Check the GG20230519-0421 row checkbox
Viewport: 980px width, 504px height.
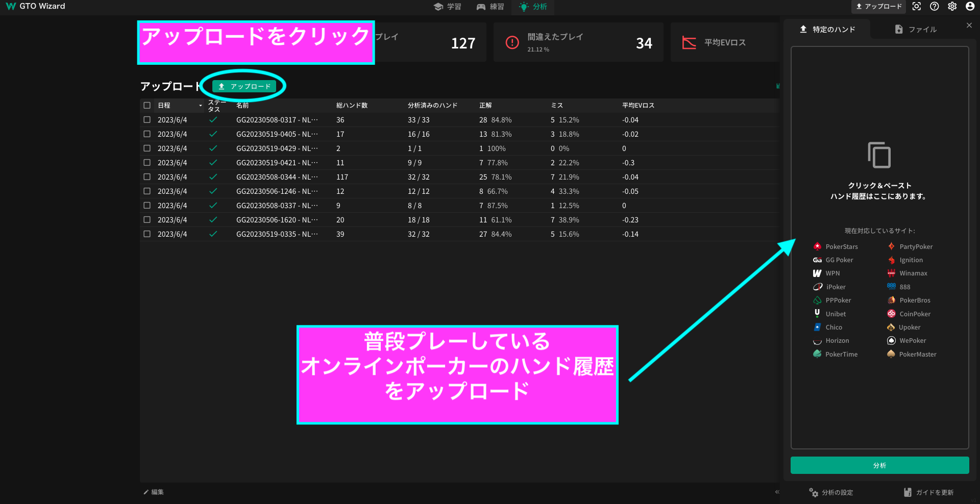coord(147,163)
